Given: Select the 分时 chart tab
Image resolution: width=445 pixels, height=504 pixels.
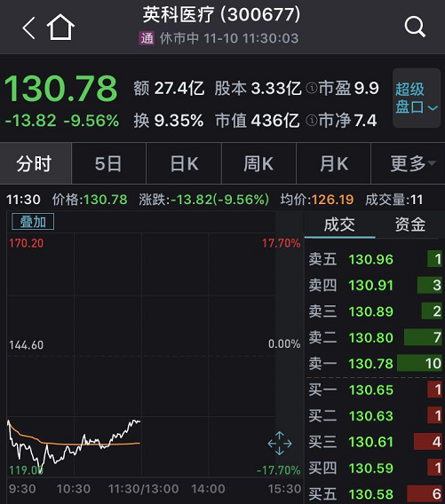Looking at the screenshot, I should click(x=36, y=163).
